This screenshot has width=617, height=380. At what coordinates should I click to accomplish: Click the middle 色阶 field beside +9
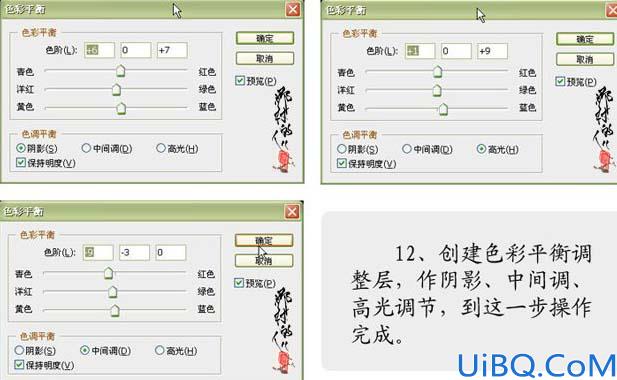[456, 51]
